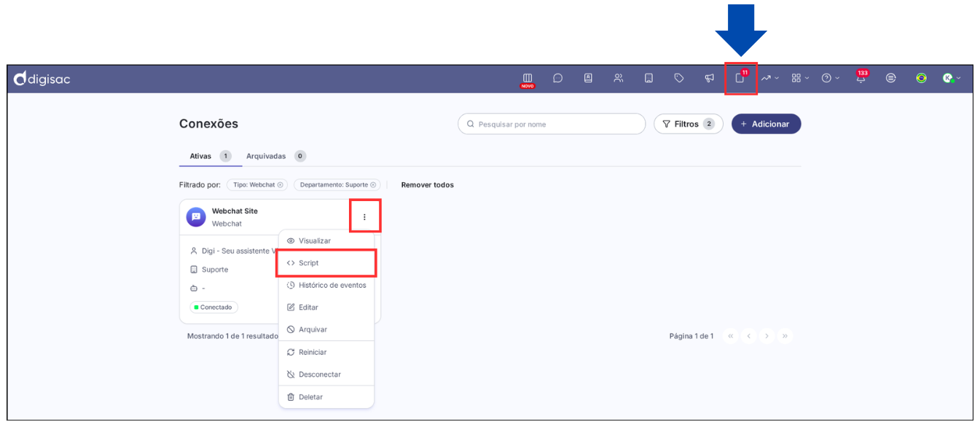
Task: Click the contacts book icon
Action: click(x=588, y=78)
